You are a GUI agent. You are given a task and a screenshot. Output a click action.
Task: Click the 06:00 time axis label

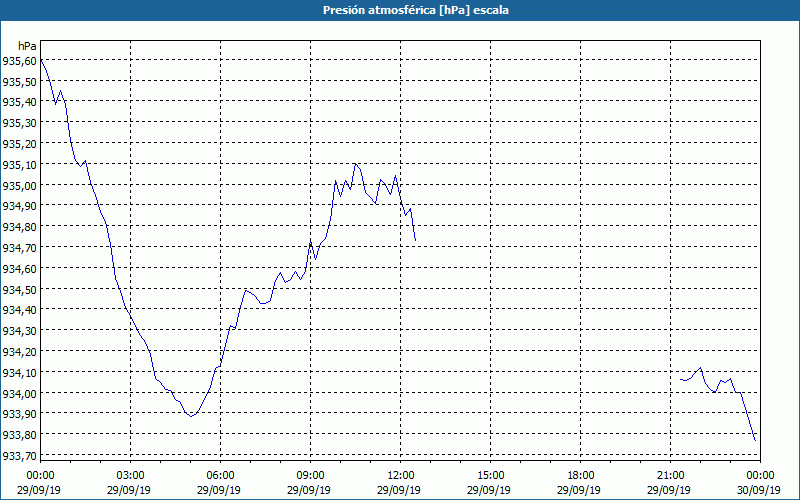pos(220,476)
